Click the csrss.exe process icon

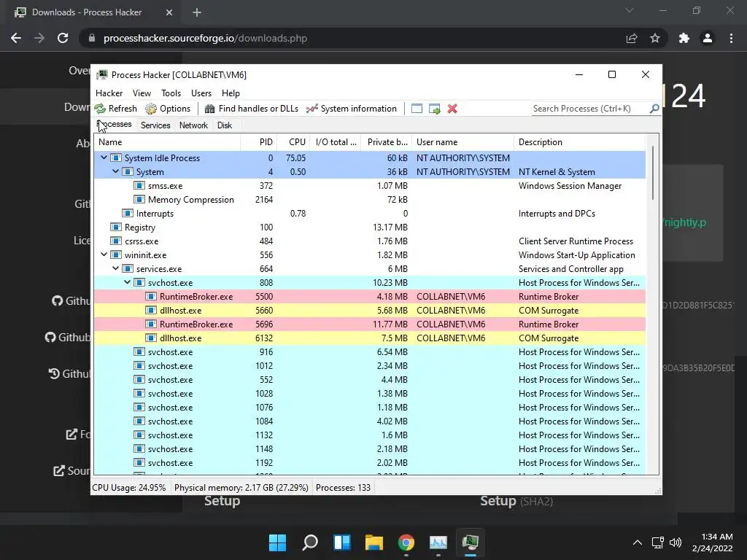pos(116,241)
